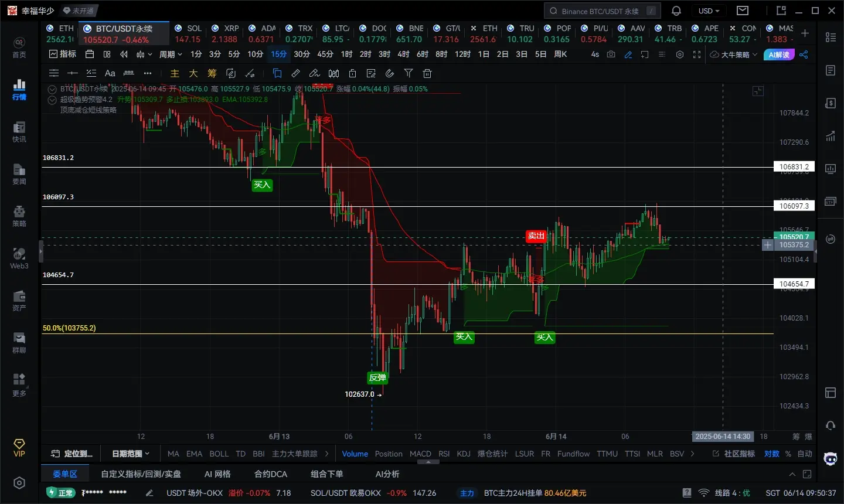Open the VIP diamond icon
This screenshot has width=844, height=504.
coord(19,447)
